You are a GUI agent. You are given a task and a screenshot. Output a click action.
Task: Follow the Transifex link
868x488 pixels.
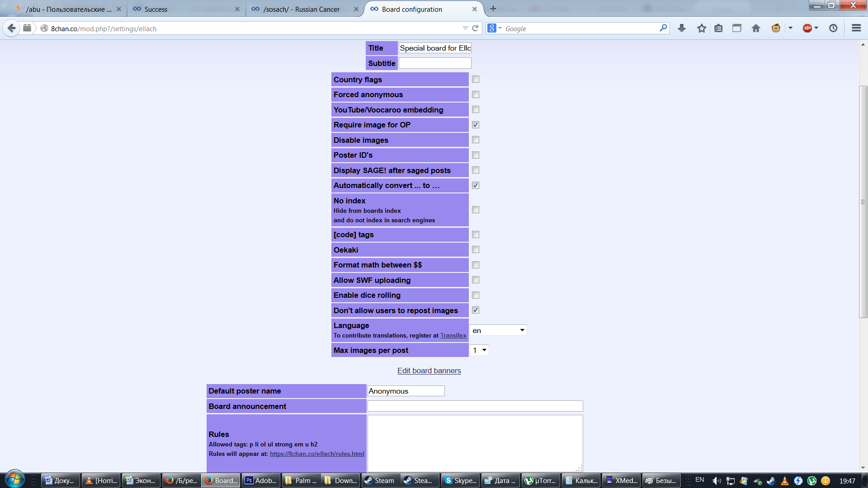pos(453,335)
